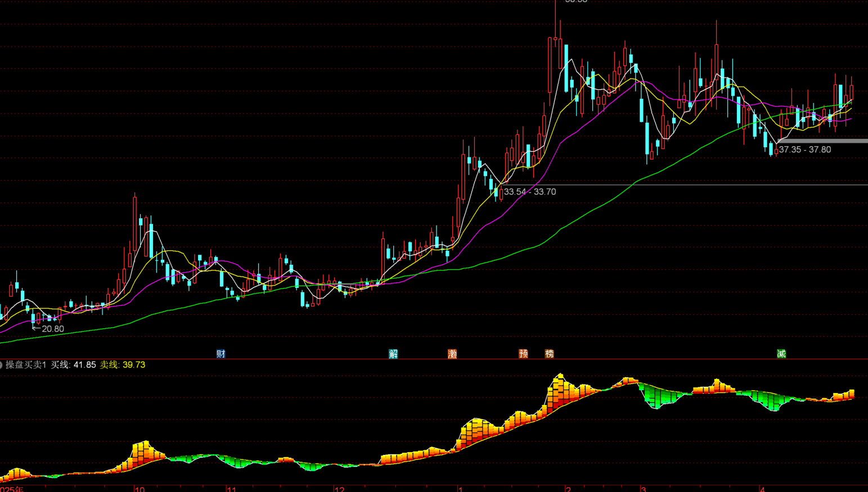Select the 操盘买卖1 indicator name
The height and width of the screenshot is (492, 868).
click(x=26, y=365)
